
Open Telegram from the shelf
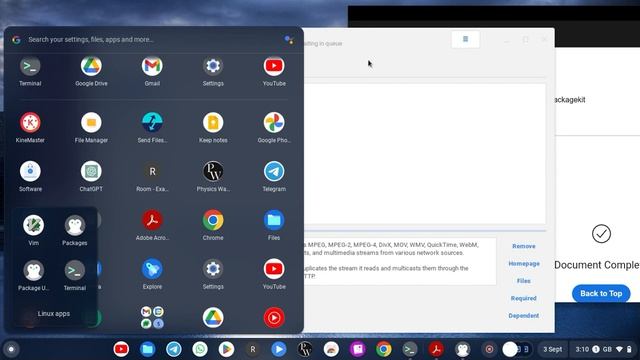[x=173, y=349]
